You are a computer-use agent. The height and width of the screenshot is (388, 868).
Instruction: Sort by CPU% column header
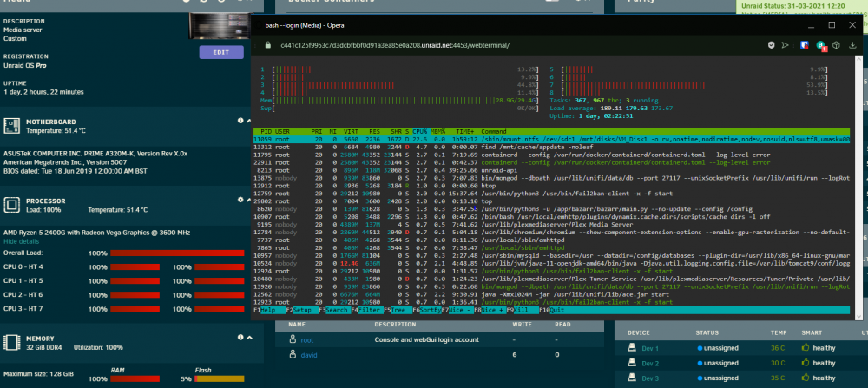click(419, 131)
